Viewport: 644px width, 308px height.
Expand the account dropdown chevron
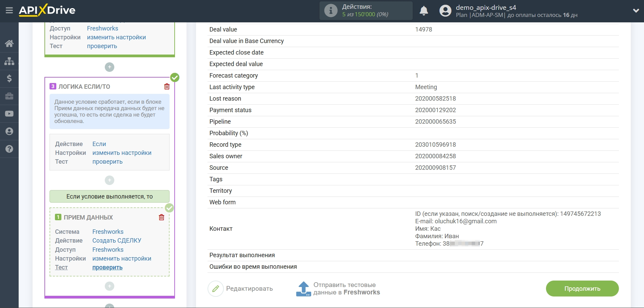[636, 11]
